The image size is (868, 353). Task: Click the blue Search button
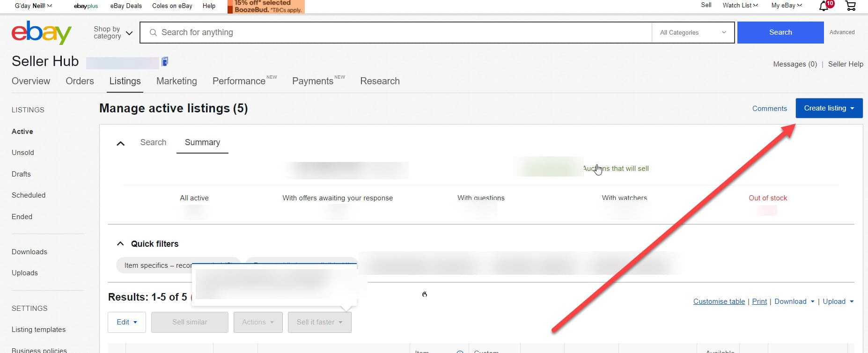tap(780, 32)
